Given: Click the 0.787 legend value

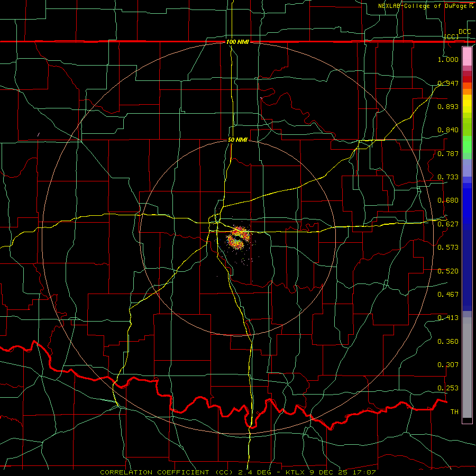Looking at the screenshot, I should [x=448, y=153].
